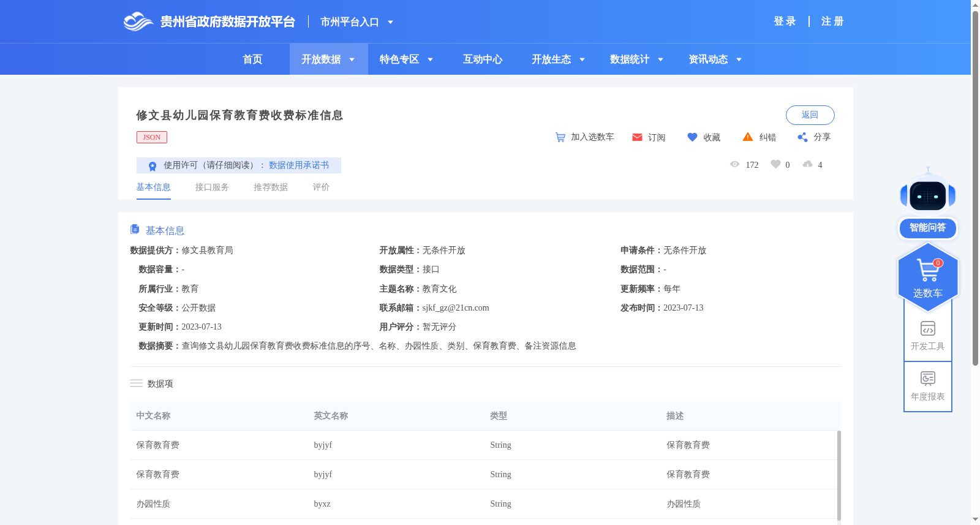Click the share icon for 分享
The image size is (980, 525).
click(x=802, y=137)
